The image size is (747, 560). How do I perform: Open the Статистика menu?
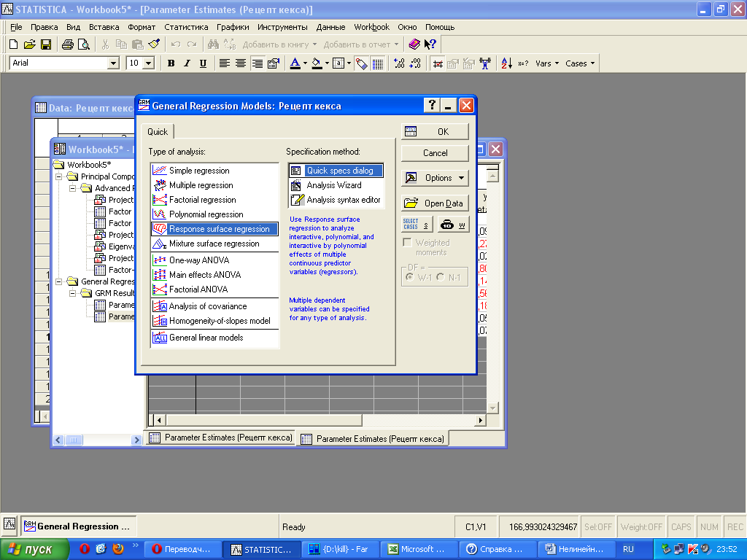(186, 27)
